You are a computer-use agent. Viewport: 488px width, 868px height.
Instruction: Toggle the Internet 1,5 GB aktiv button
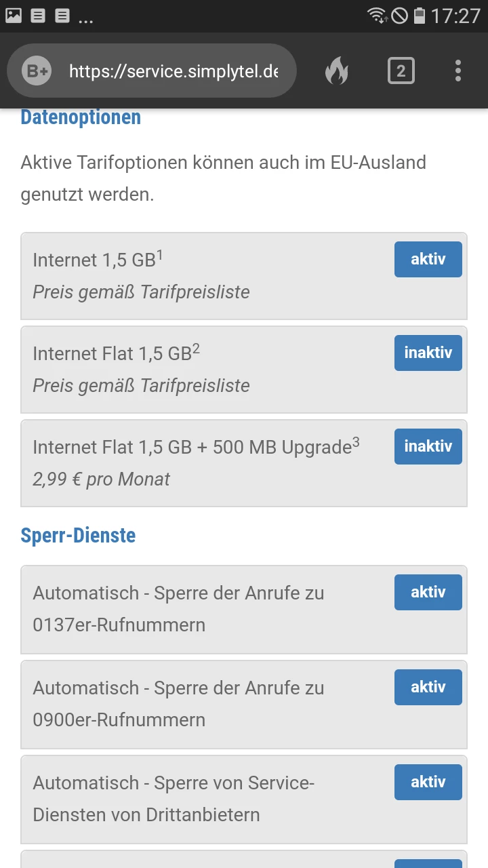click(x=428, y=259)
